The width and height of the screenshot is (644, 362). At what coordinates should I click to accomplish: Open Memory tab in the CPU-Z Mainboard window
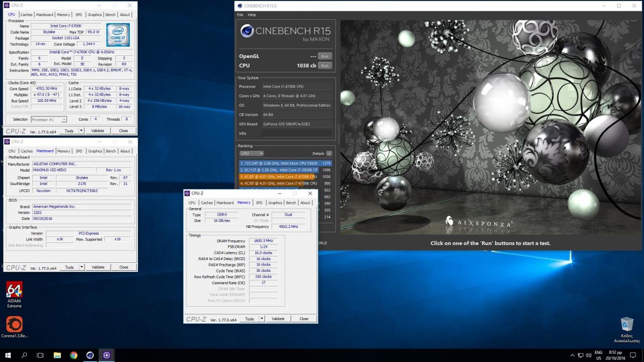[x=64, y=151]
